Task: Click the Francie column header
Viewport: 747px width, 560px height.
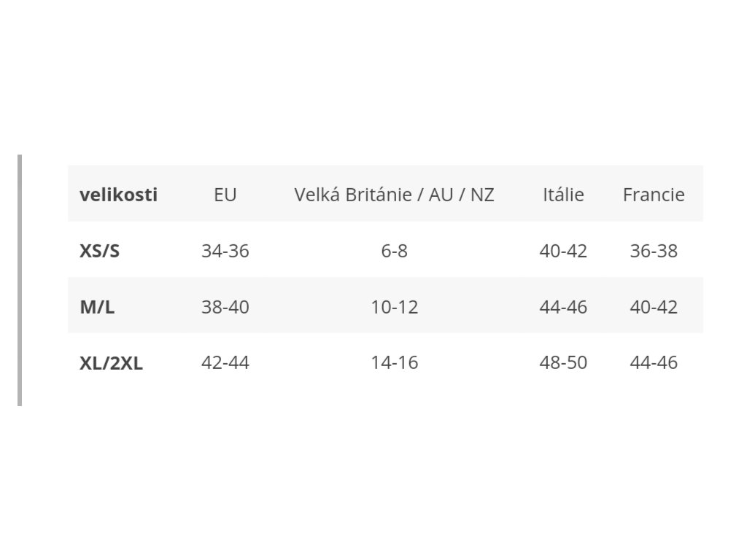Action: pyautogui.click(x=654, y=195)
